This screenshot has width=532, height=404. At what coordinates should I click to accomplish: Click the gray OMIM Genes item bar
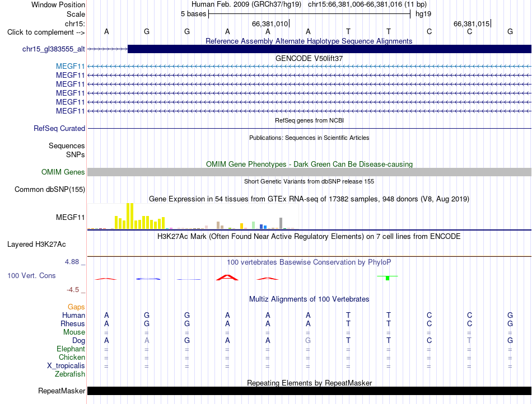tap(309, 172)
